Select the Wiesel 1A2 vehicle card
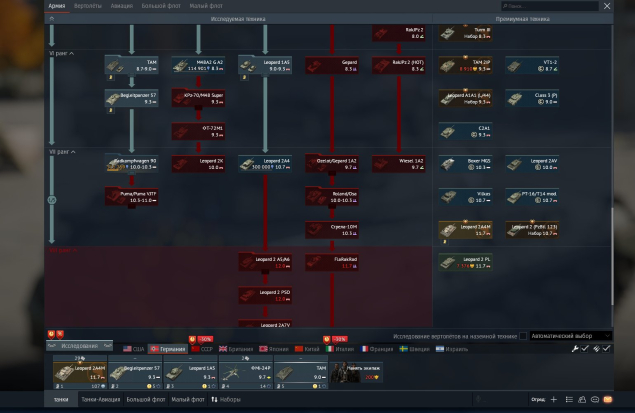 399,164
